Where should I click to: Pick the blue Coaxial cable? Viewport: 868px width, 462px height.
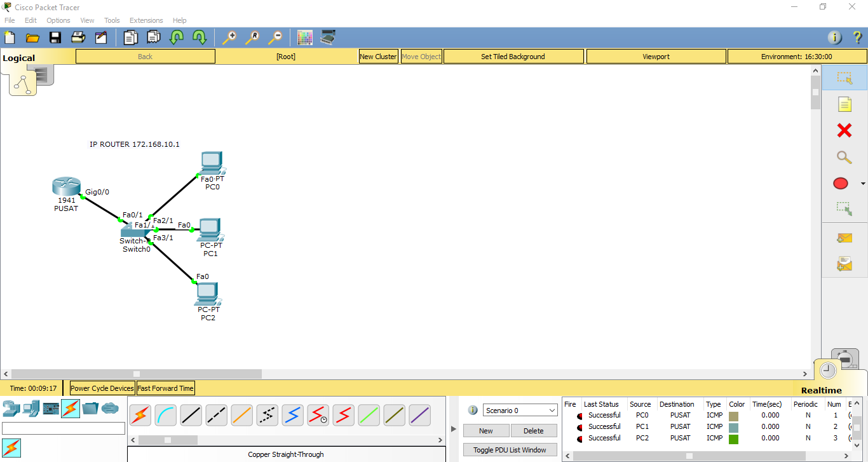[x=293, y=416]
